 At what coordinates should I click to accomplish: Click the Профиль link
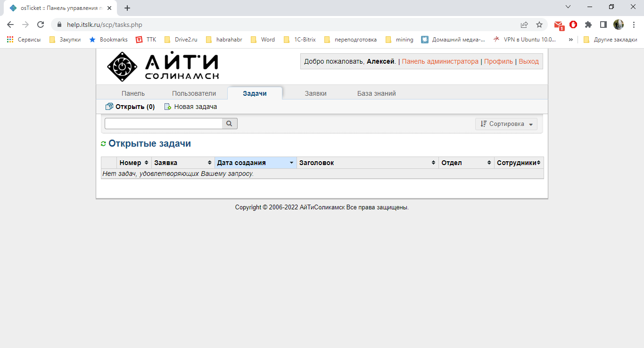(498, 61)
